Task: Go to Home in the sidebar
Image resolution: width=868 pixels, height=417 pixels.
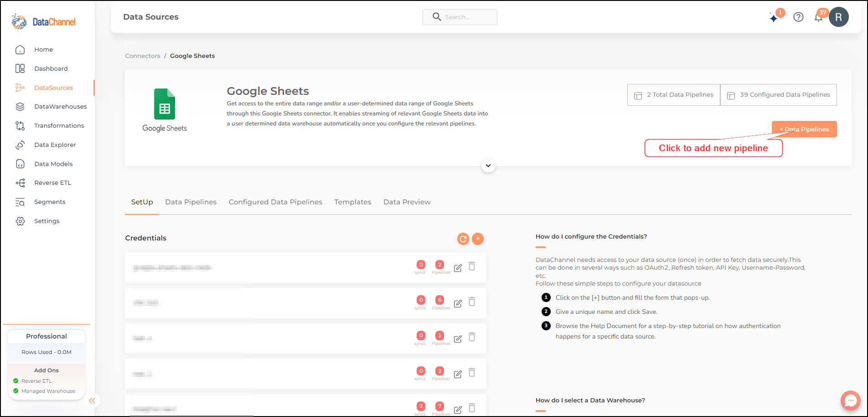Action: coord(43,50)
